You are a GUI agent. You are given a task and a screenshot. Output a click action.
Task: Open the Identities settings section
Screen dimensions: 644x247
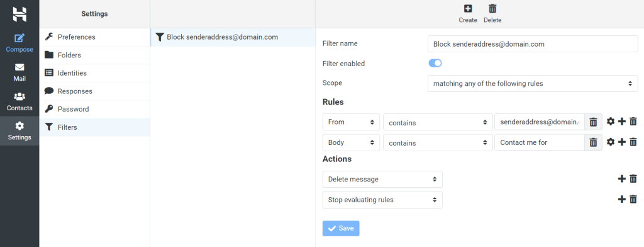tap(94, 73)
